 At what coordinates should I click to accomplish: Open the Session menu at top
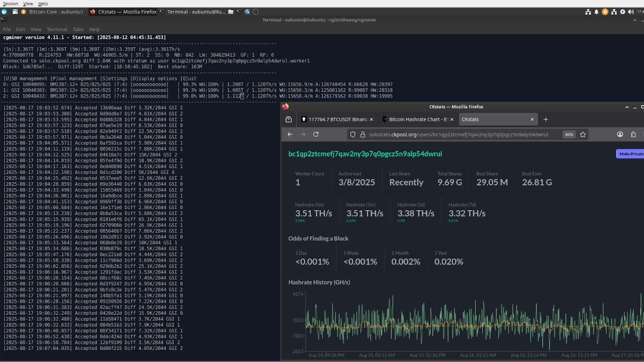pos(10,4)
